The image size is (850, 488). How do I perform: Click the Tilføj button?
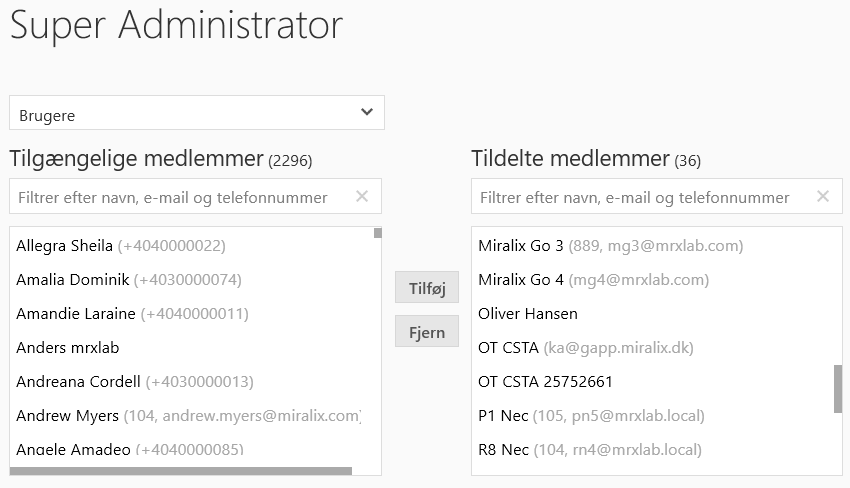pos(427,289)
